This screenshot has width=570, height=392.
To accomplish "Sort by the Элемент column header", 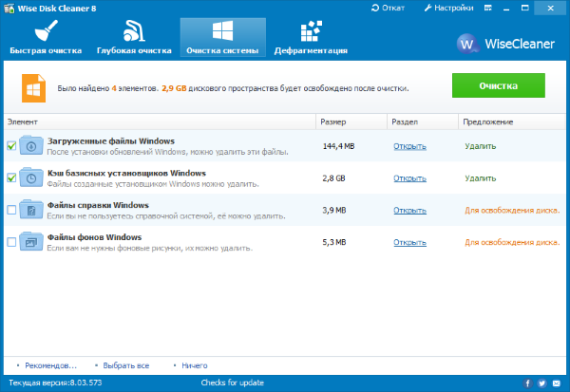I will [160, 121].
